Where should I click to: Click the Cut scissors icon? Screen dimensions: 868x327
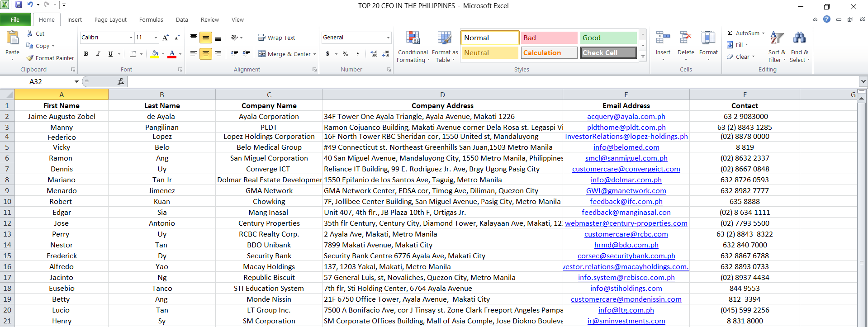(30, 33)
